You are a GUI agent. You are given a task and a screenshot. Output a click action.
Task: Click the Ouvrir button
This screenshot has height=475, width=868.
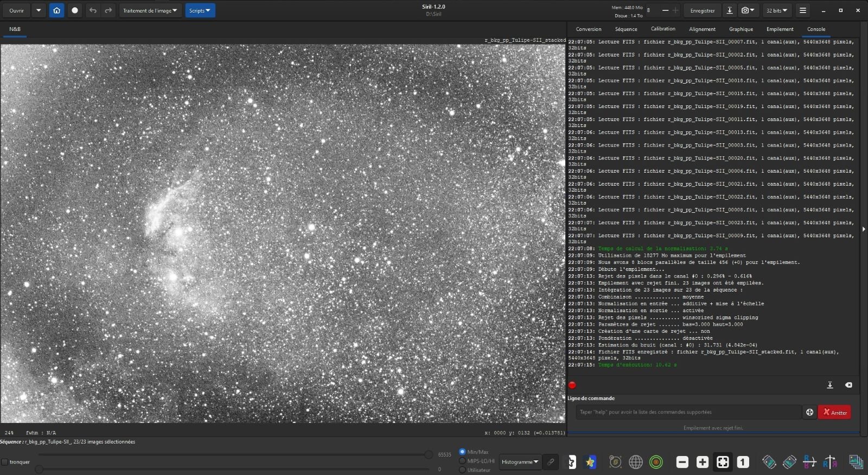coord(16,10)
